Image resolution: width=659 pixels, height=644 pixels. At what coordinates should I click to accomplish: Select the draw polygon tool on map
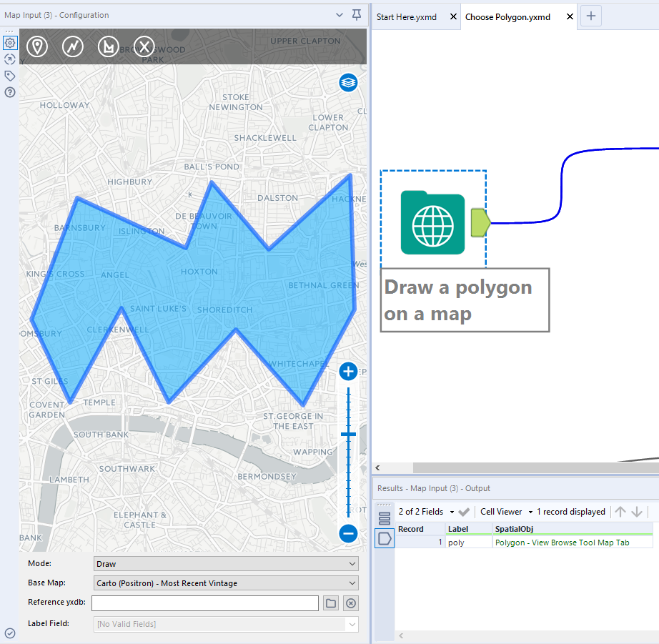click(108, 47)
